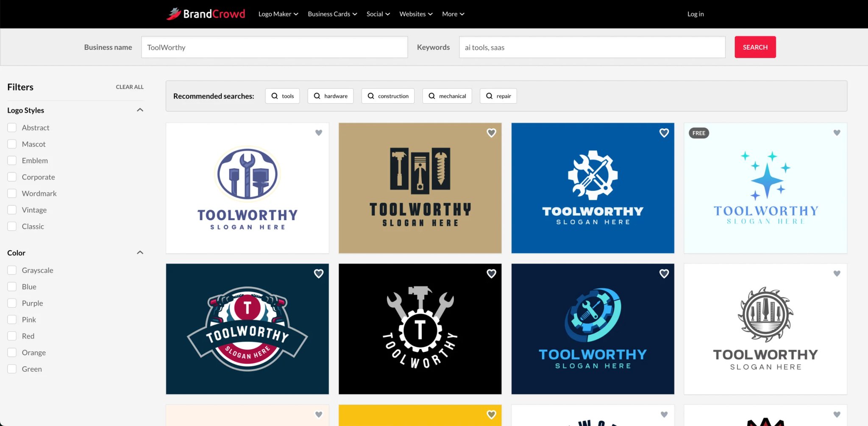This screenshot has width=868, height=426.
Task: Select the Corporate style checkbox
Action: click(x=12, y=177)
